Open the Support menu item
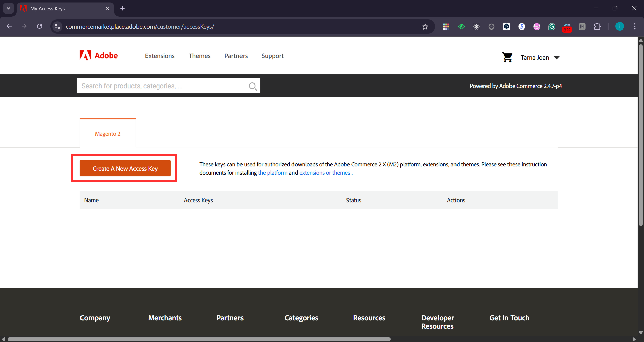This screenshot has height=342, width=644. (272, 56)
